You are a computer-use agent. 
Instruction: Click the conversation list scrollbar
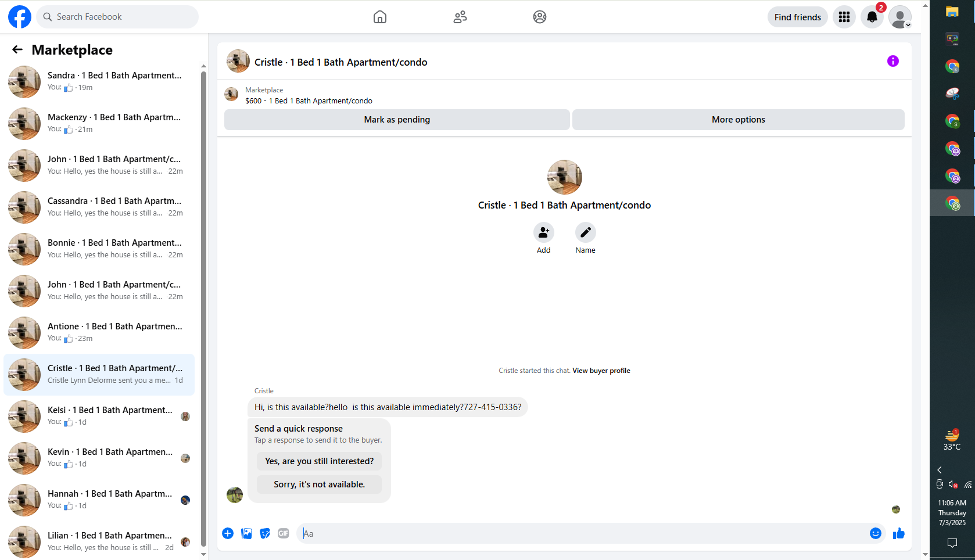(203, 308)
